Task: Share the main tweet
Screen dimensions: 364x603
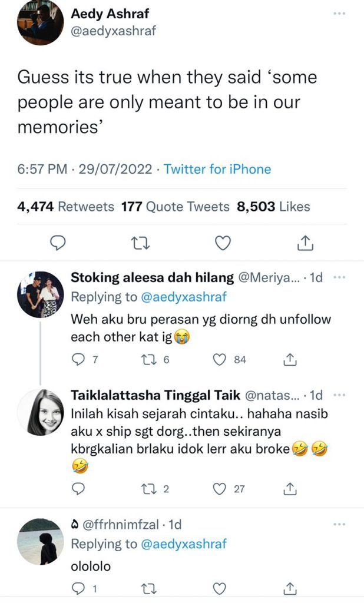Action: 305,243
